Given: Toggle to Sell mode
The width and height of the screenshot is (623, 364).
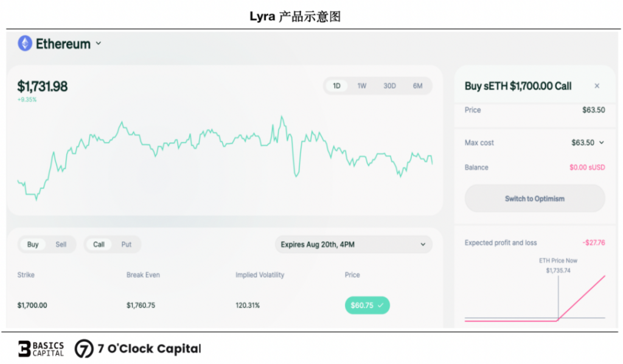Looking at the screenshot, I should [61, 244].
